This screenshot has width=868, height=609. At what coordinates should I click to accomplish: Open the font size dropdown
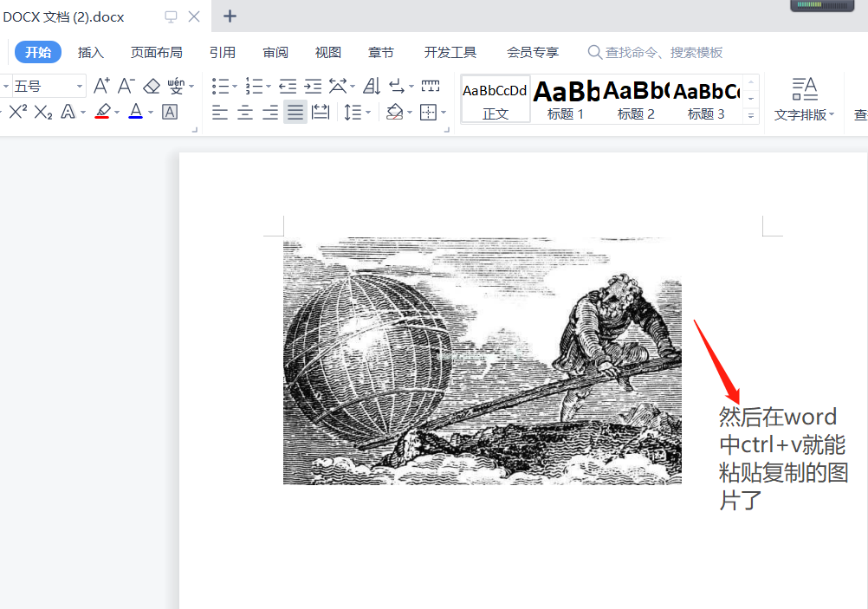[x=79, y=86]
